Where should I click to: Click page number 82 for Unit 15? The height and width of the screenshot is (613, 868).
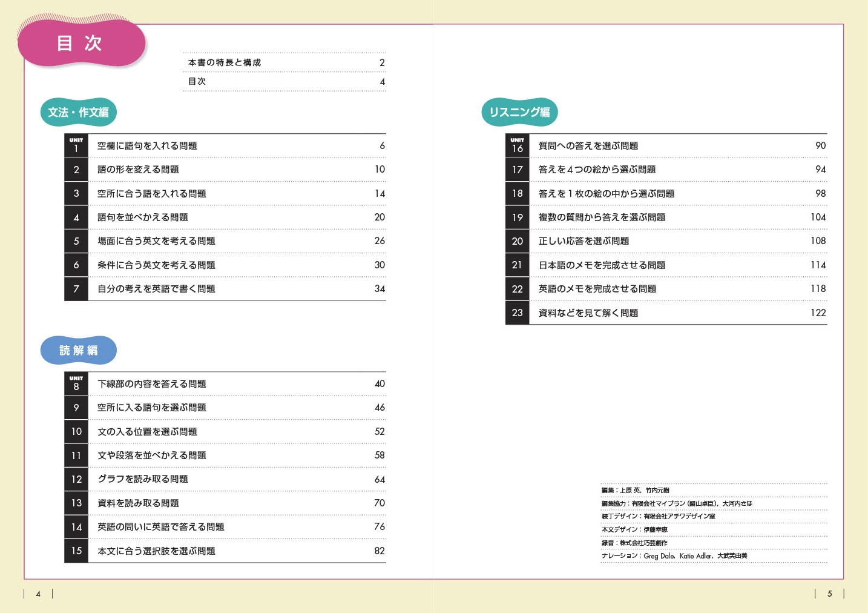tap(380, 551)
